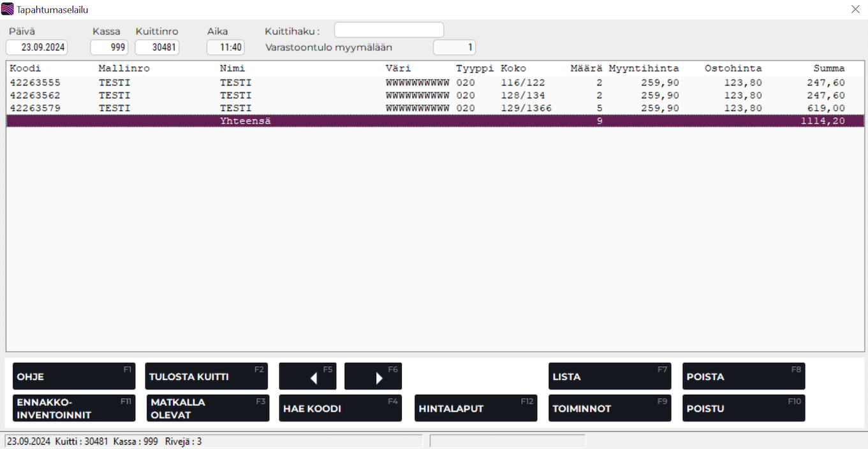Open the TOIMINNOT functions button
The height and width of the screenshot is (449, 868).
(610, 408)
